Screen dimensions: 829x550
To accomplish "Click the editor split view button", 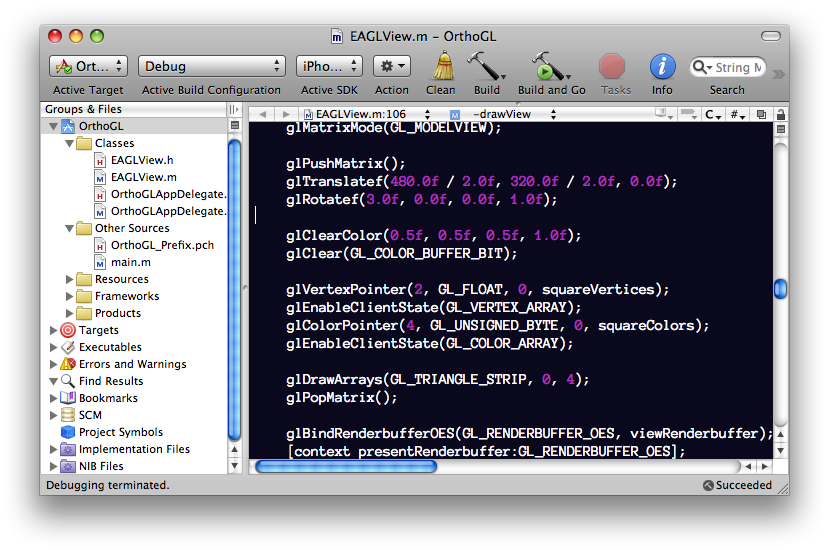I will [781, 129].
